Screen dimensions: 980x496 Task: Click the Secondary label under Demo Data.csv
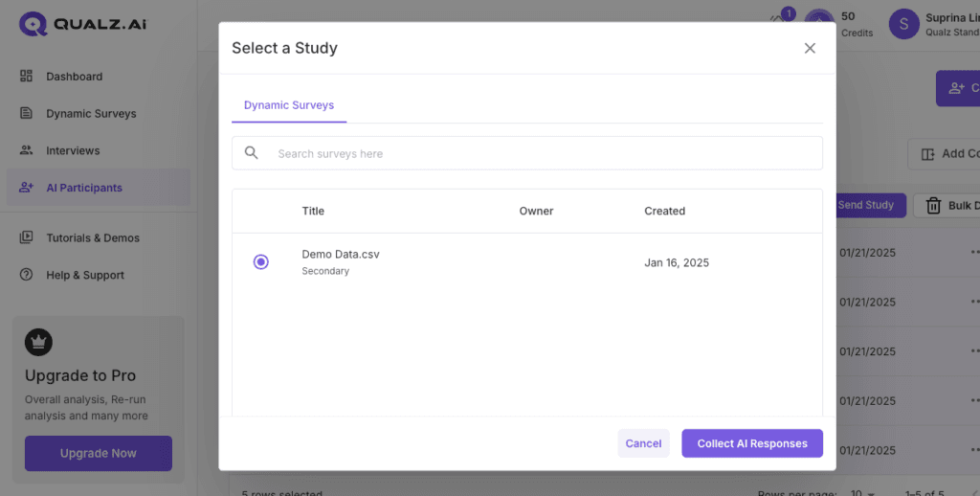[325, 271]
